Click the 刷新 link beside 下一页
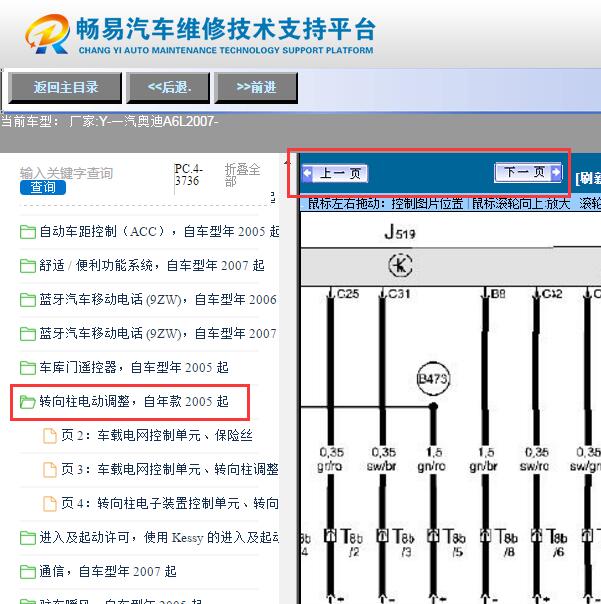This screenshot has width=601, height=604. pos(588,178)
